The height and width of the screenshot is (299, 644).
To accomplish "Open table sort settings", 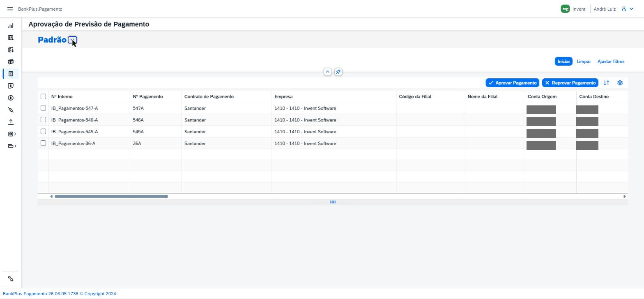I will (x=606, y=83).
